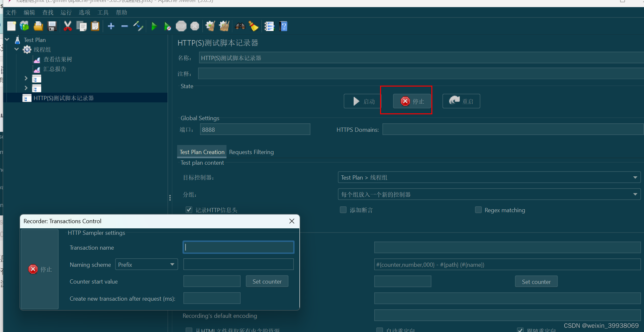Image resolution: width=644 pixels, height=332 pixels.
Task: Click 停止 in Transactions Control dialog
Action: click(x=40, y=269)
